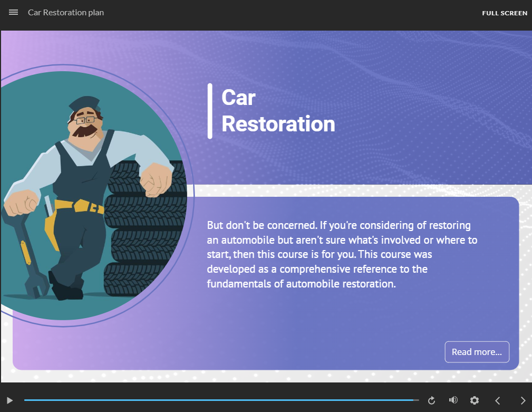Click the white bar beside heading
532x412 pixels.
(x=210, y=111)
